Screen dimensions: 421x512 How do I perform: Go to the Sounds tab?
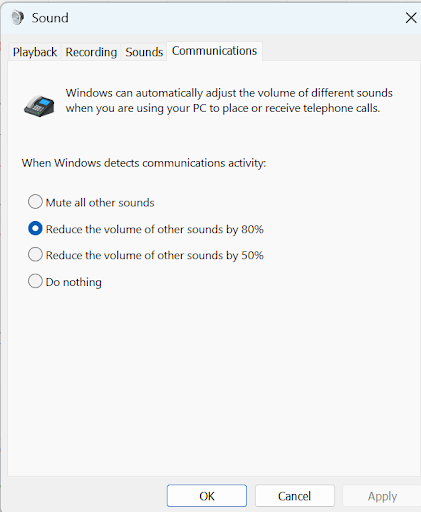click(144, 52)
